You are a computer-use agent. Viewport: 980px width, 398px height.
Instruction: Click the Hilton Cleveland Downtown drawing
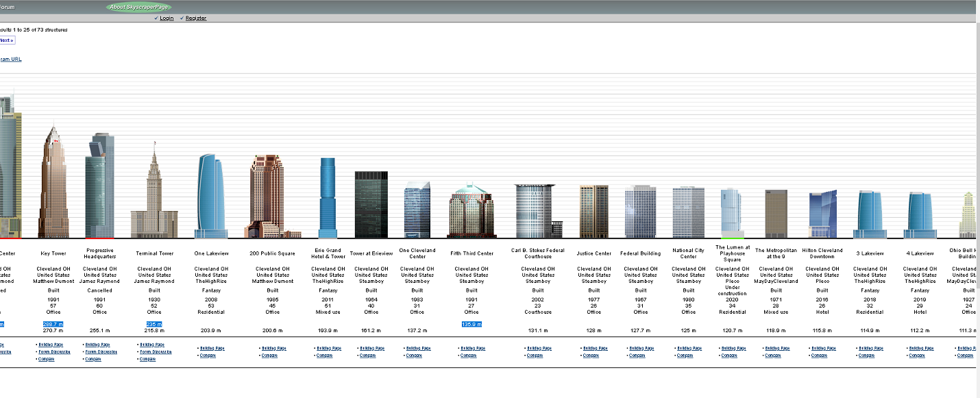(x=822, y=214)
